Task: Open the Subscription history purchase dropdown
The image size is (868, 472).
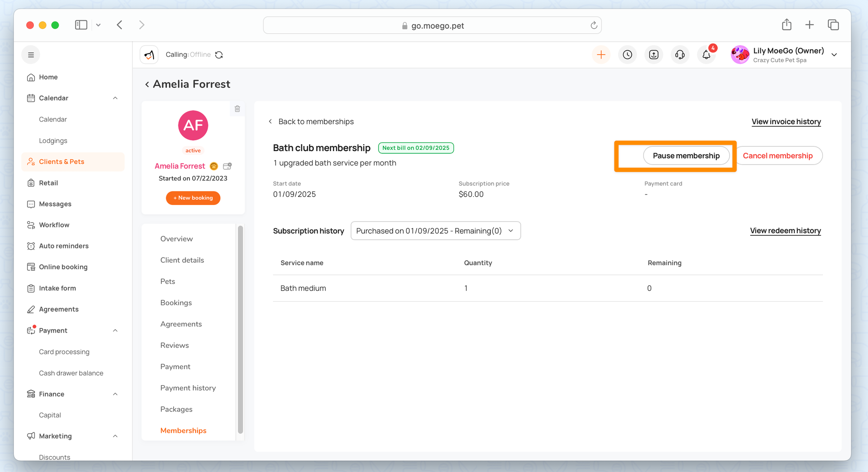Action: [435, 231]
